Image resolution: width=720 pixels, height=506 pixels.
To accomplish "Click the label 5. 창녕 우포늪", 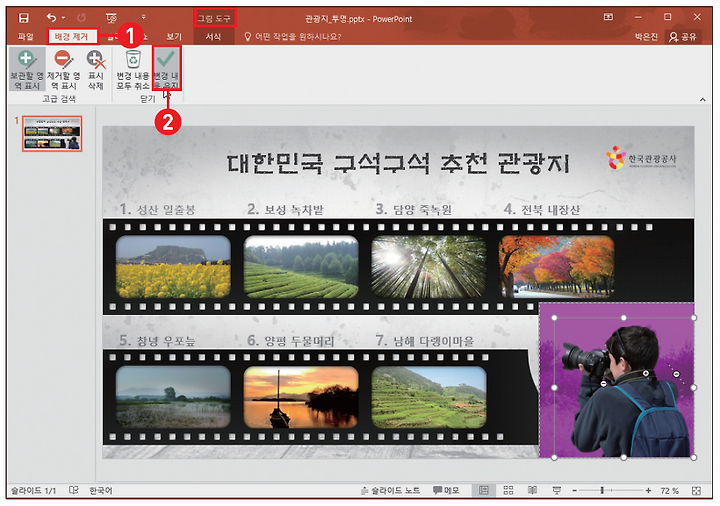I will [x=157, y=341].
